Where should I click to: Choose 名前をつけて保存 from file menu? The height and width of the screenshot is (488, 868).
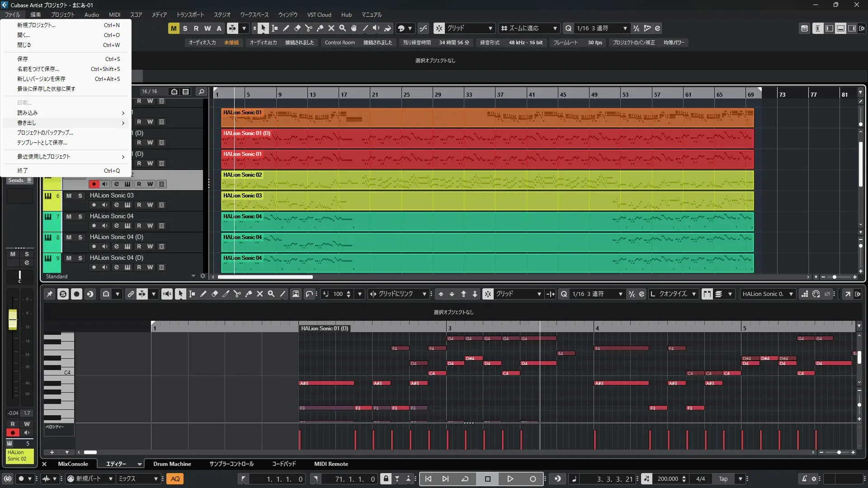point(38,69)
